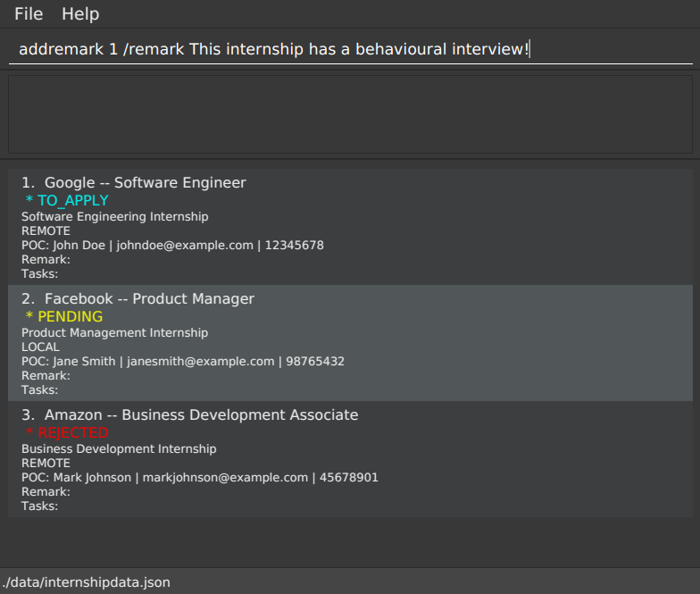Click the Tasks field of Facebook entry

click(39, 390)
